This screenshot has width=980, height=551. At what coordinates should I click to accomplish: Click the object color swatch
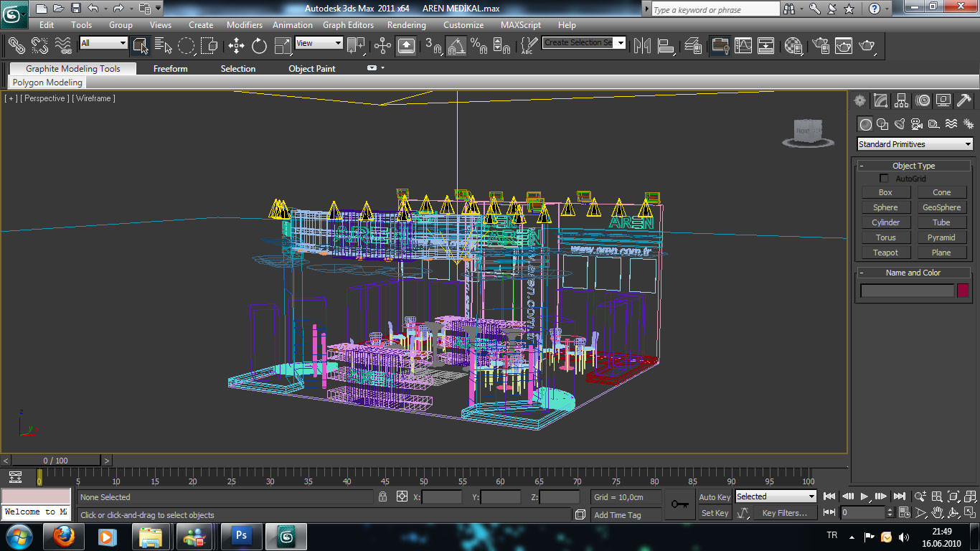point(963,291)
